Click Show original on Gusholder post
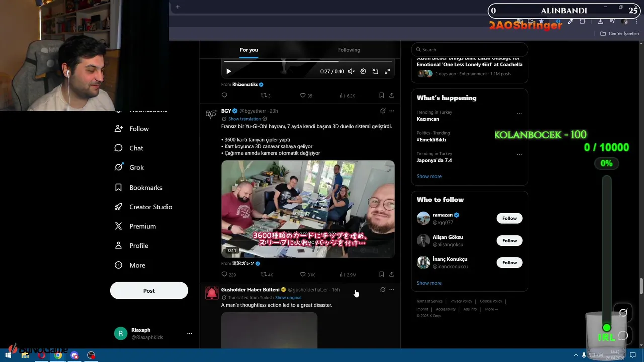 [x=288, y=298]
